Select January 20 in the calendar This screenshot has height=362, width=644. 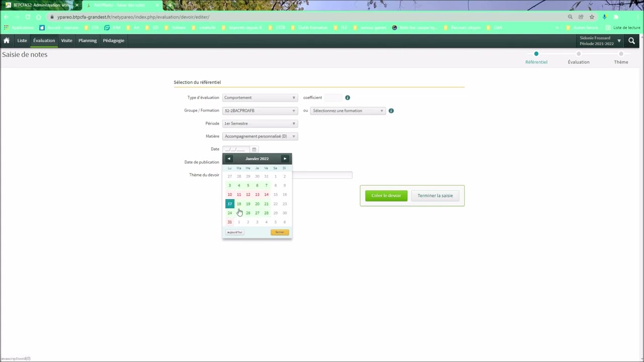point(257,204)
